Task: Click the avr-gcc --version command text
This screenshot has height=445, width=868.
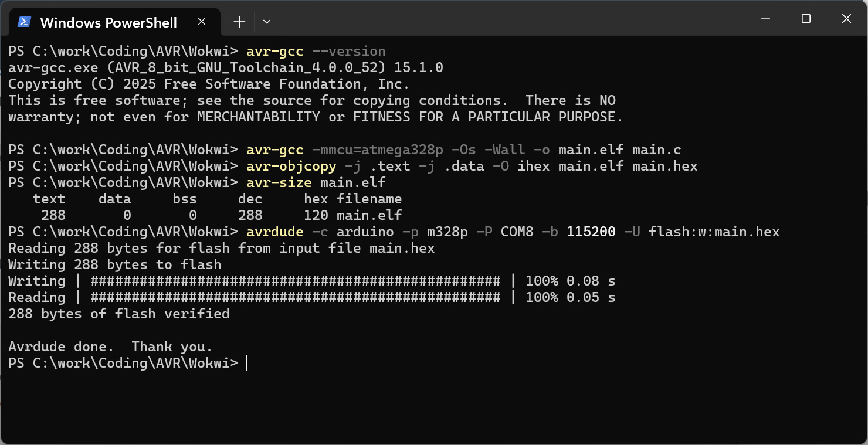Action: (316, 51)
